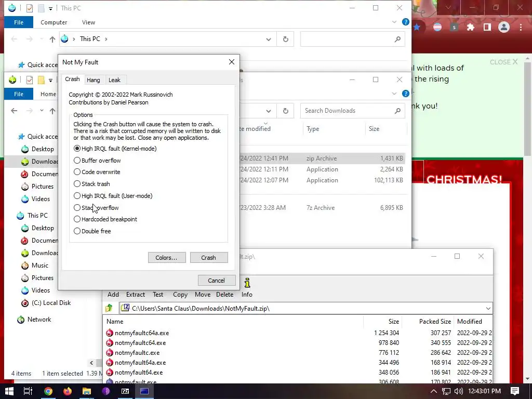Open File menu in This PC window

click(x=19, y=22)
